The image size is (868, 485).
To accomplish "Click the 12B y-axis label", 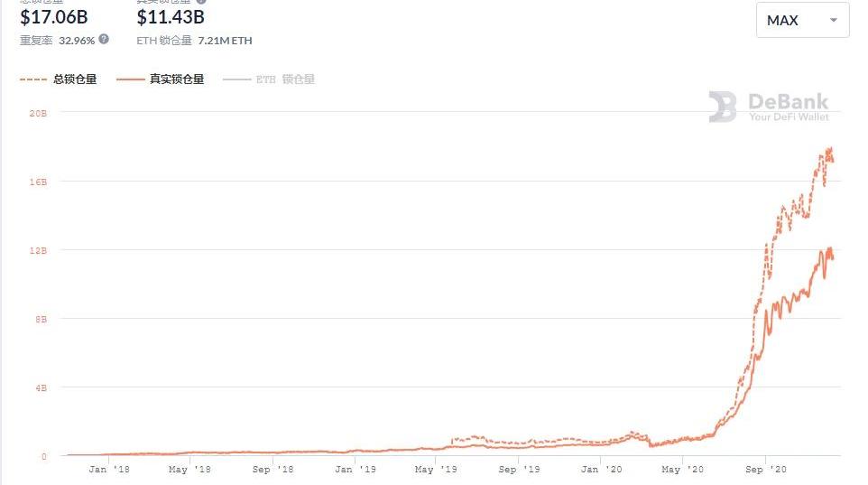I will pyautogui.click(x=39, y=250).
